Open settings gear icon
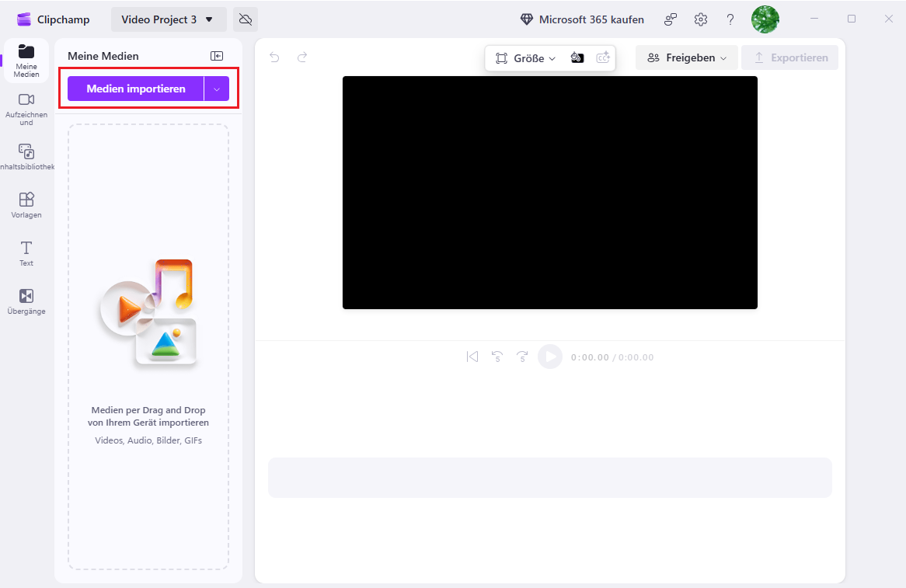Image resolution: width=906 pixels, height=588 pixels. click(701, 19)
